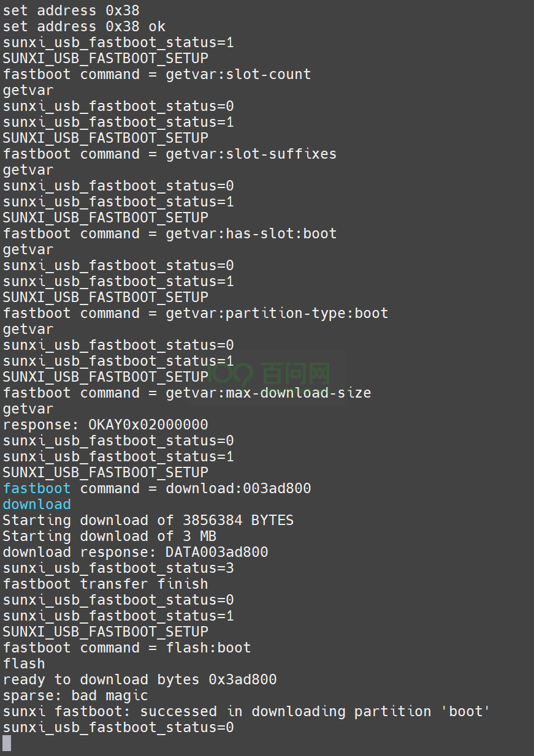Click the getvar:max-download-size command line

187,393
